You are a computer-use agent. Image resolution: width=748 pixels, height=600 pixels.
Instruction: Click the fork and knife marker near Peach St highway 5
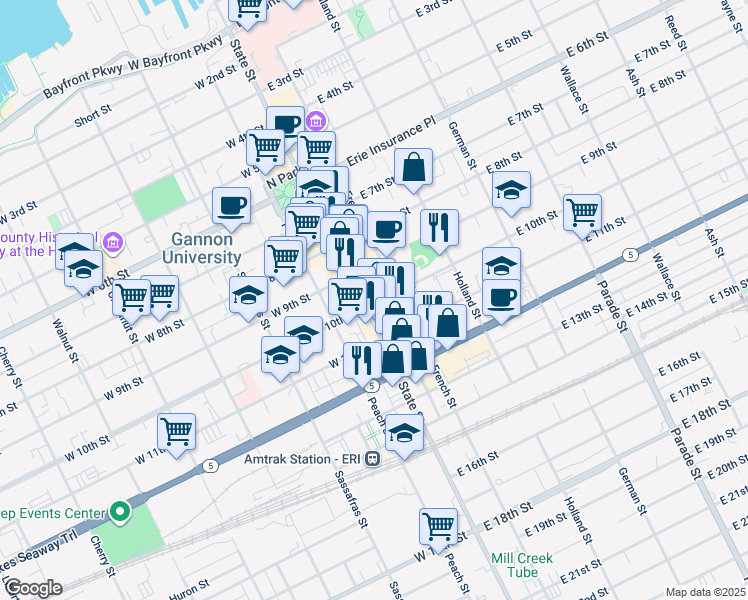click(x=363, y=362)
